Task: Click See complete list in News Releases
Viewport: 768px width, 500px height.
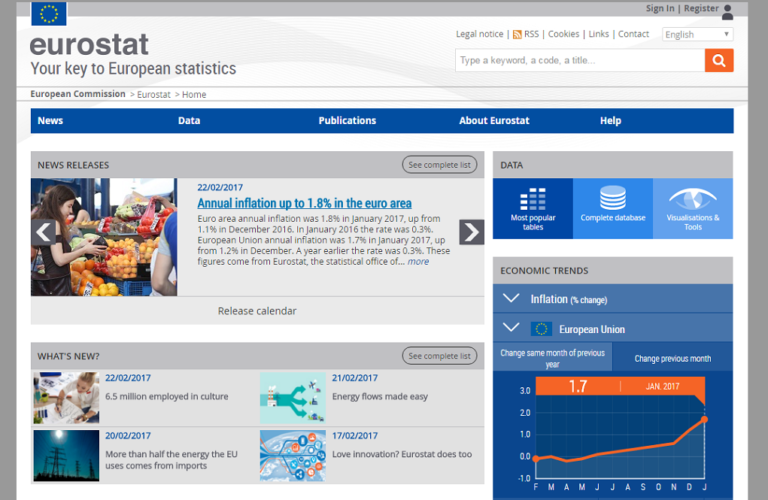Action: (439, 165)
